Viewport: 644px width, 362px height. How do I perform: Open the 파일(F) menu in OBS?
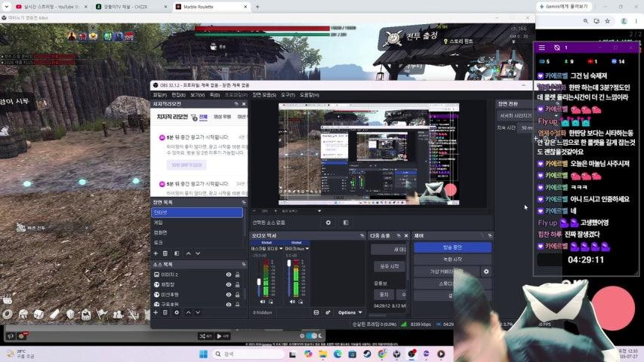tap(159, 95)
